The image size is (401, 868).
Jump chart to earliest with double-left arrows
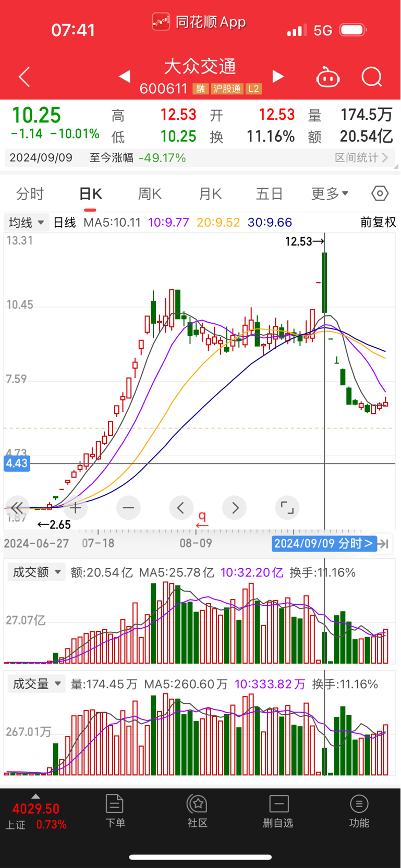tap(17, 508)
